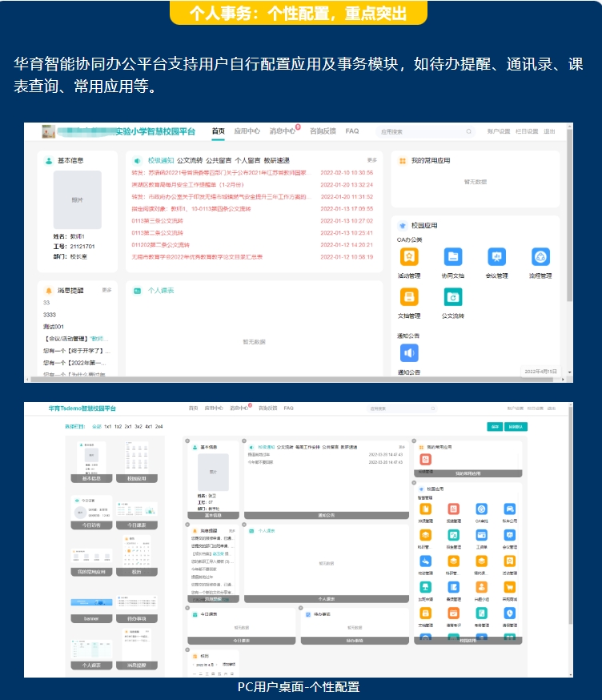Open reminder 测试001 in 消息提醒
Image resolution: width=602 pixels, height=700 pixels.
coord(54,327)
